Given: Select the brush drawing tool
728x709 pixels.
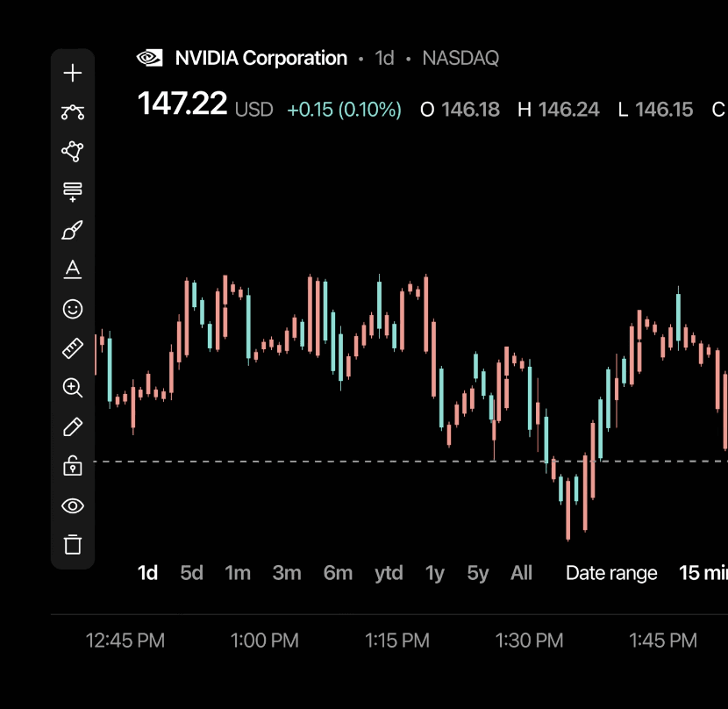Looking at the screenshot, I should [73, 231].
